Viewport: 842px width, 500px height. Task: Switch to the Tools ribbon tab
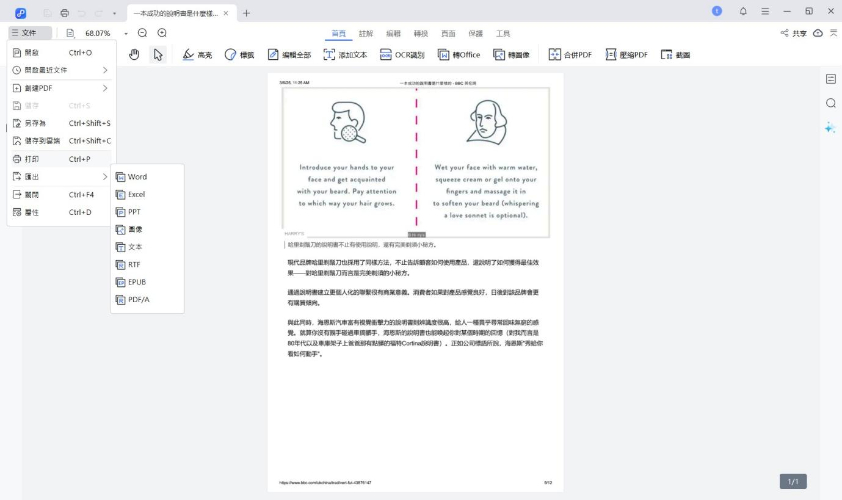coord(503,33)
